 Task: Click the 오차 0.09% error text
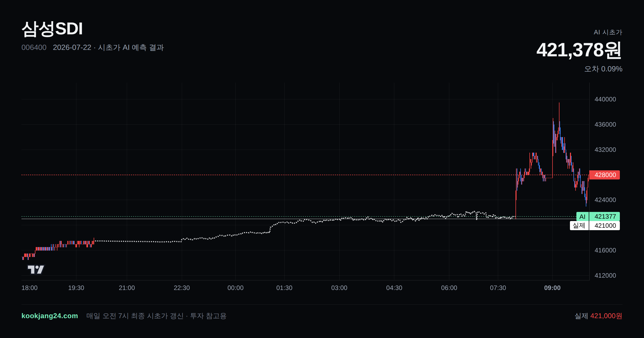(x=603, y=69)
